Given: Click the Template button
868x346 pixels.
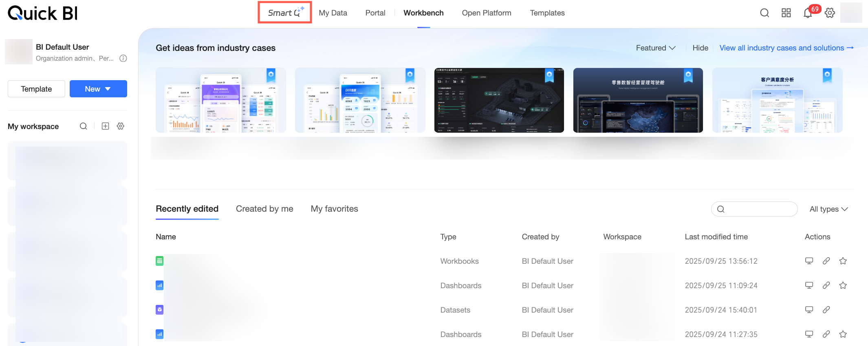Looking at the screenshot, I should 36,89.
